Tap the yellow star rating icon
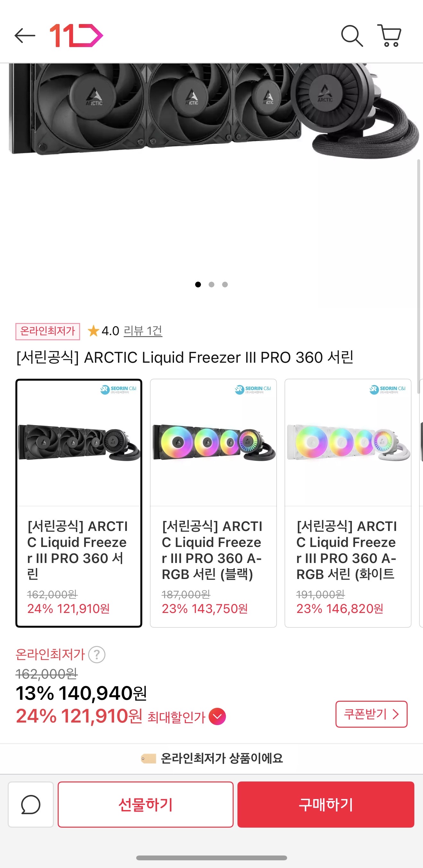Viewport: 423px width, 868px height. [93, 331]
